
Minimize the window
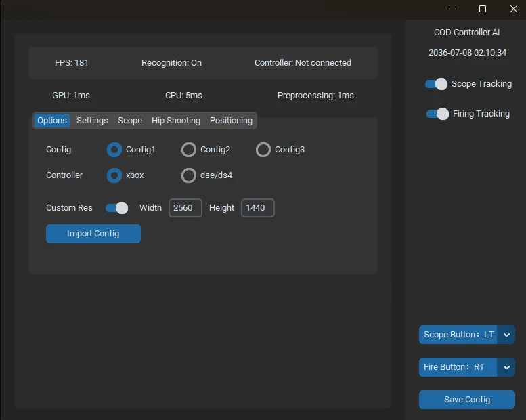[x=452, y=9]
